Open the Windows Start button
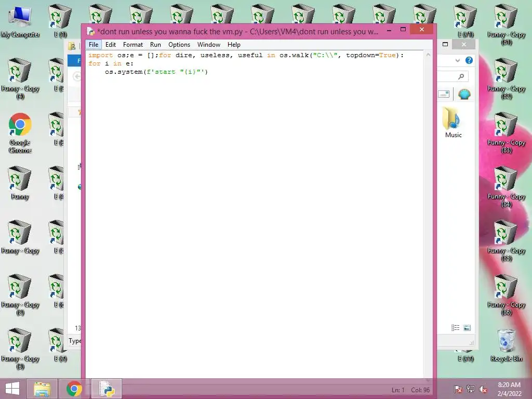 point(12,389)
